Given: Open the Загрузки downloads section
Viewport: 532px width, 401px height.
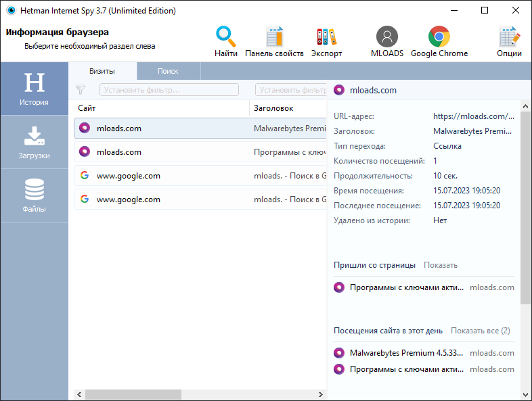Looking at the screenshot, I should coord(35,143).
